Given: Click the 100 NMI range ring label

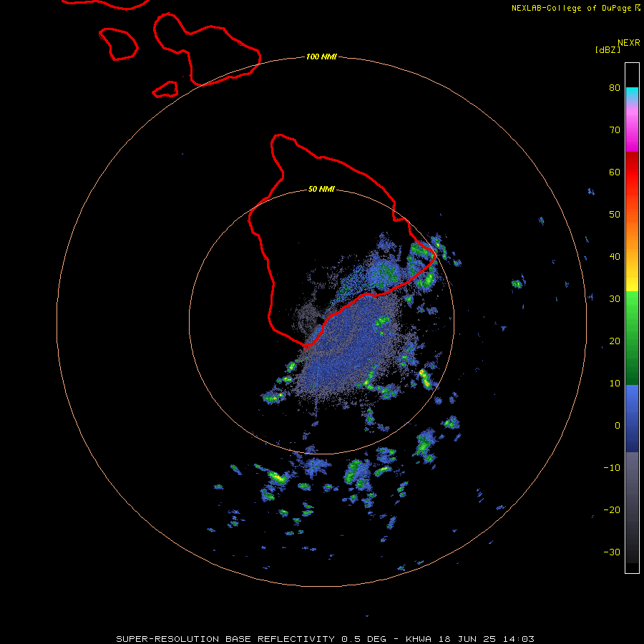Looking at the screenshot, I should pos(321,57).
